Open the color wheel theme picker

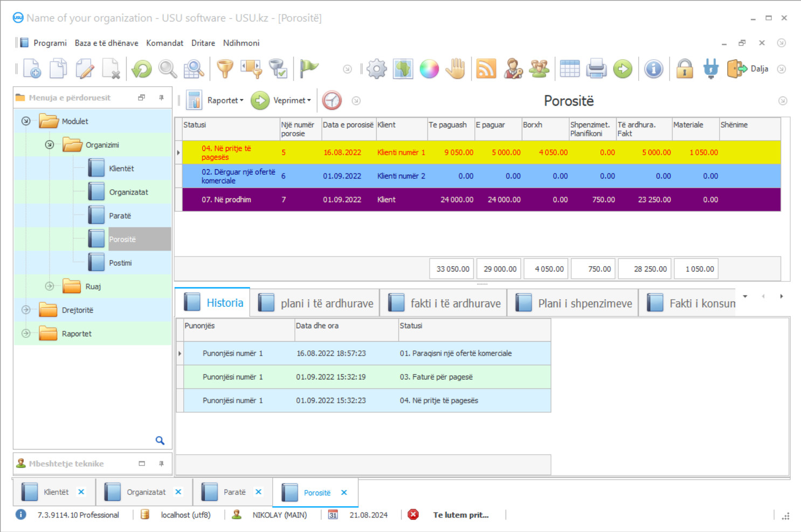429,69
